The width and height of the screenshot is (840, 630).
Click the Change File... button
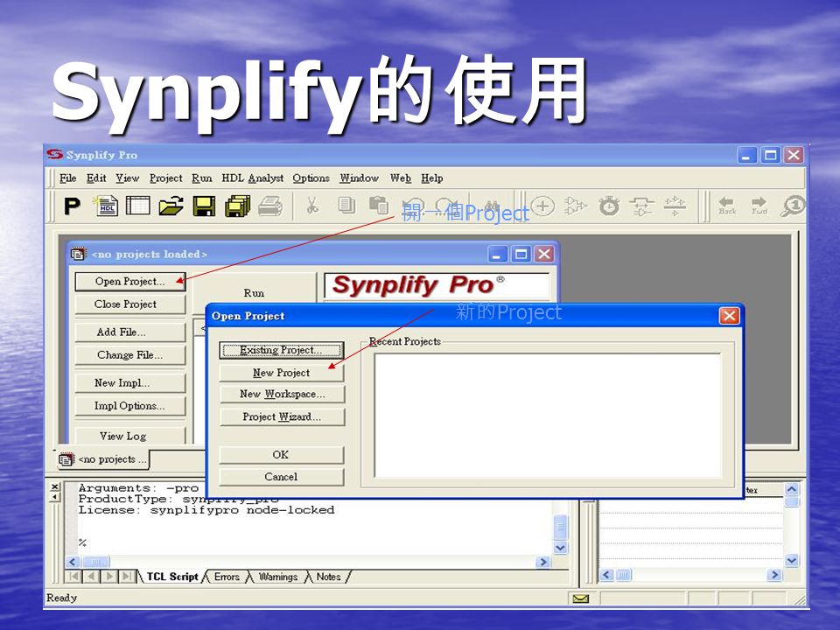click(x=130, y=355)
